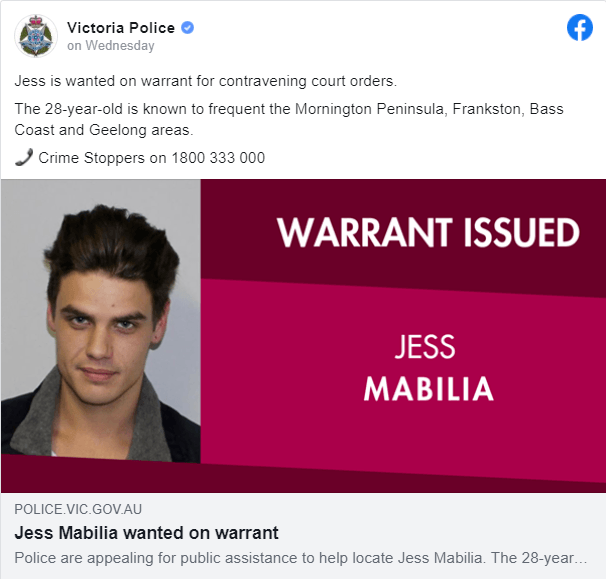Click the blue verified checkmark badge
606x579 pixels.
(187, 28)
